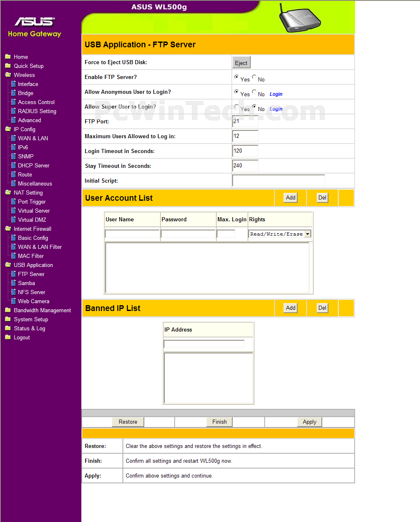The image size is (420, 522).
Task: Focus Login Timeout in Seconds field
Action: [x=245, y=151]
